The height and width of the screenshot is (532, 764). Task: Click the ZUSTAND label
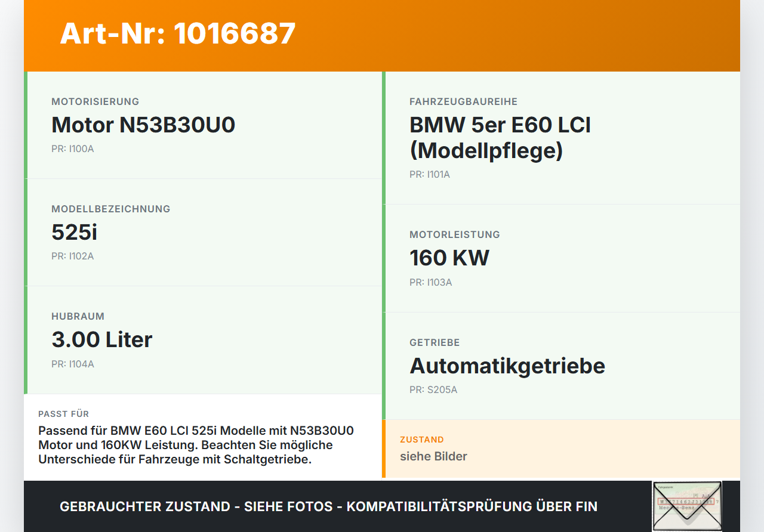[422, 440]
